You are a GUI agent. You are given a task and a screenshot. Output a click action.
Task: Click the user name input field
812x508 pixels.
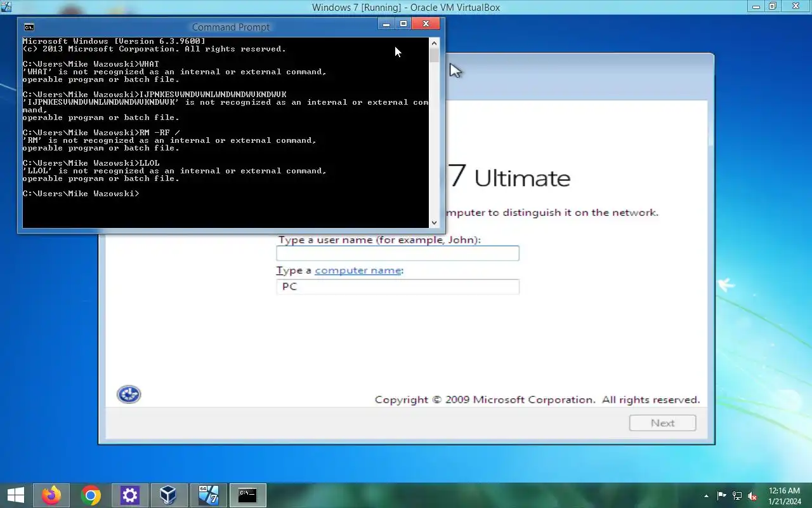(398, 253)
